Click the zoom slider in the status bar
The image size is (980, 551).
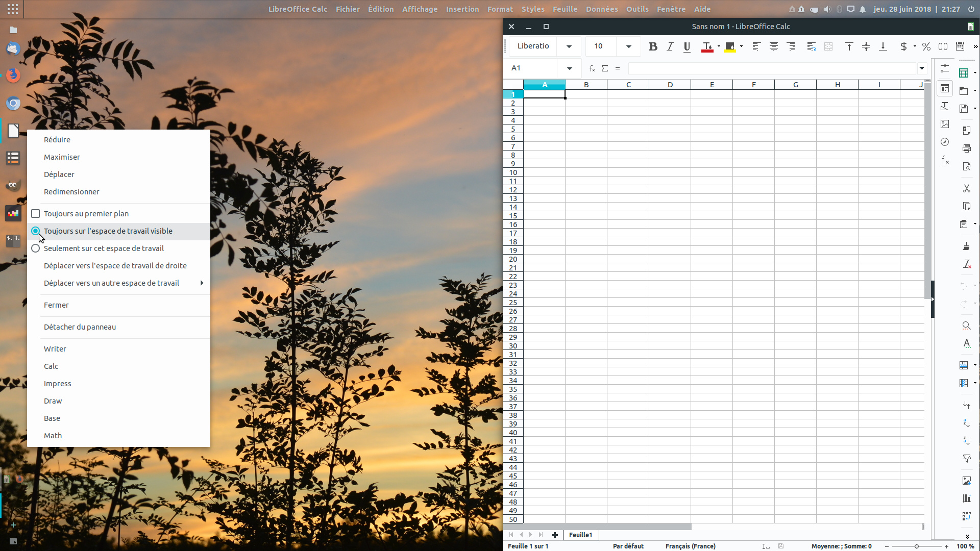click(917, 546)
